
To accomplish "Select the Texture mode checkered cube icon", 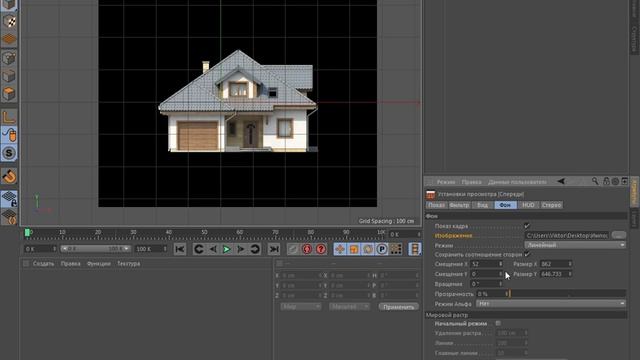I will [9, 22].
